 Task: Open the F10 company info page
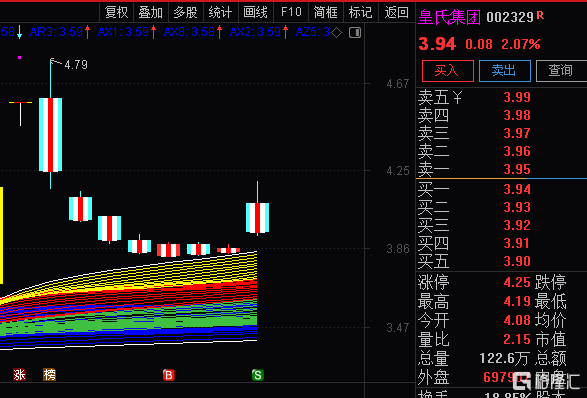point(291,12)
